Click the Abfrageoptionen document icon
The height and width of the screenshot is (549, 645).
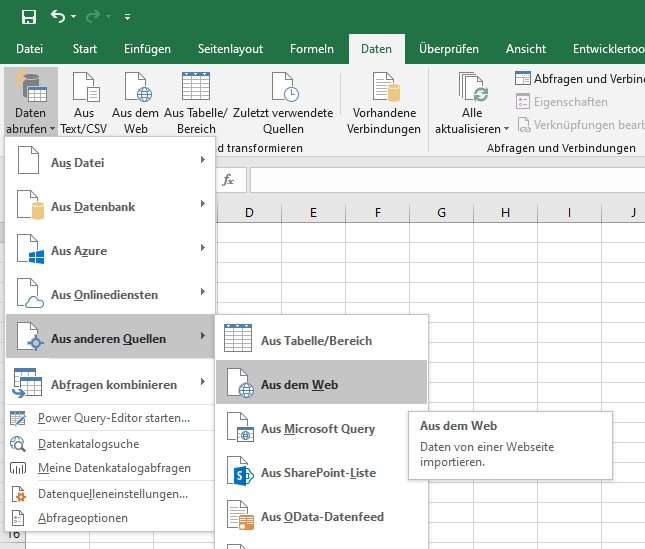(18, 518)
